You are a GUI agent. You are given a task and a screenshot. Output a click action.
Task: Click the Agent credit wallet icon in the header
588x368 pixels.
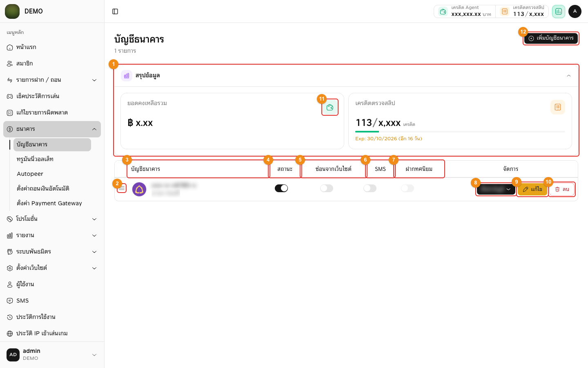443,11
